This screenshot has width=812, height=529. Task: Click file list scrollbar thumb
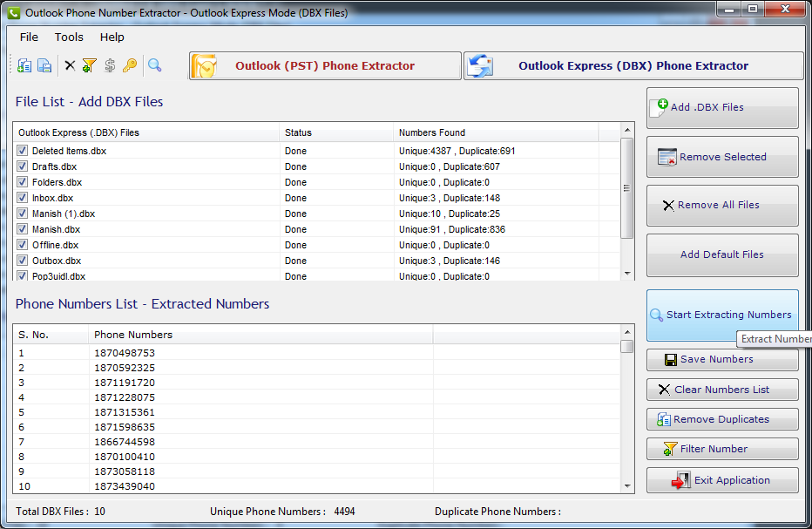tap(627, 188)
